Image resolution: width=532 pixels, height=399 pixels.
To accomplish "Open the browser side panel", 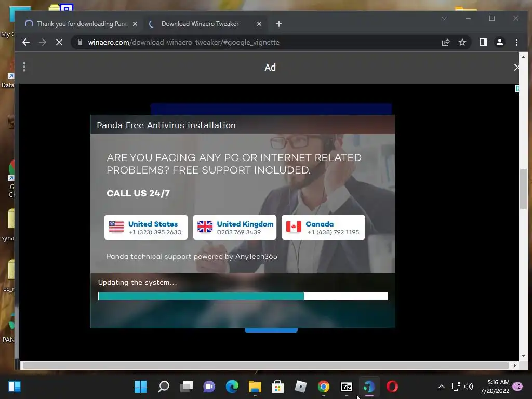I will coord(483,42).
